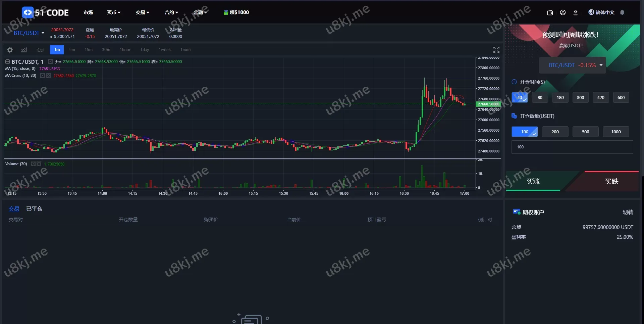This screenshot has width=644, height=324.
Task: Switch chart interval to 15m
Action: (89, 50)
